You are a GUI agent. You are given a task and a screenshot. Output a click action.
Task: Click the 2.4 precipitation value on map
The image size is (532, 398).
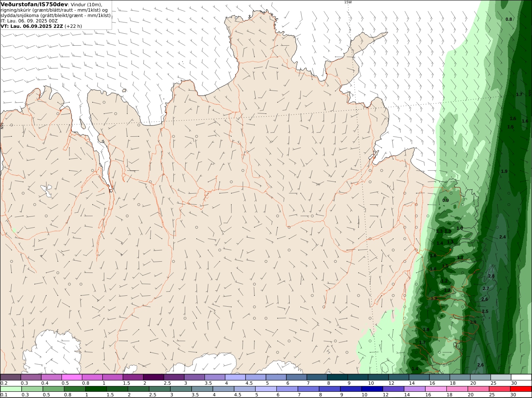point(502,237)
